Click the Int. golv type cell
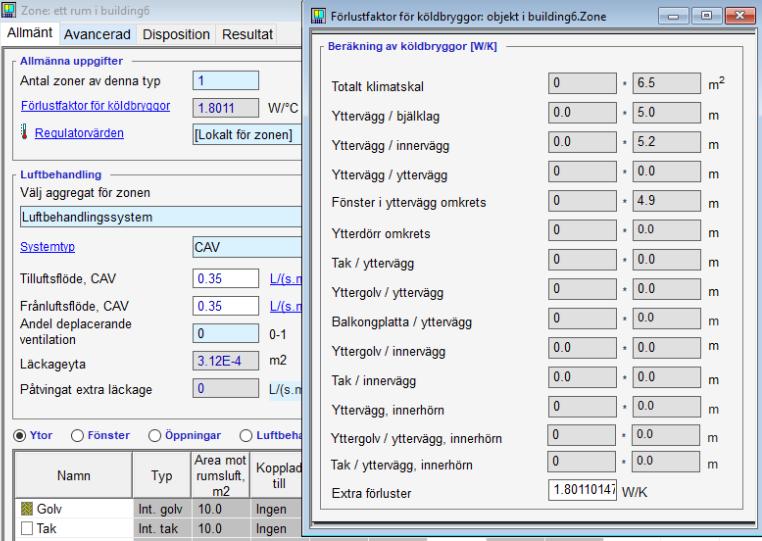Viewport: 762px width, 541px height. (x=162, y=509)
